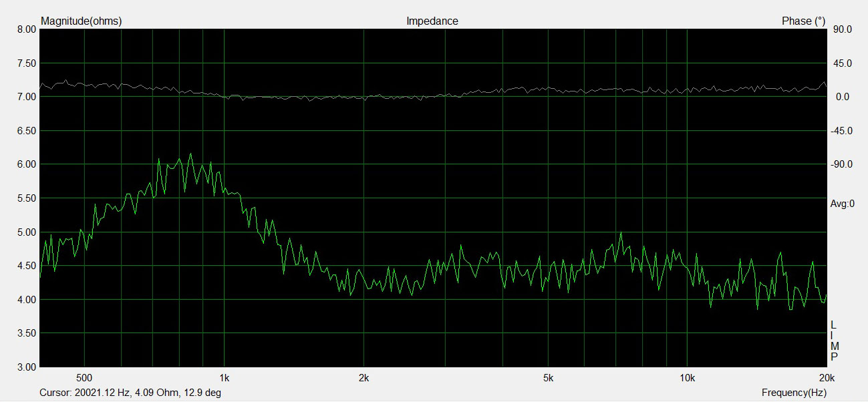Screen dimensions: 868x402
Task: Click the Cursor readout status line
Action: 130,393
